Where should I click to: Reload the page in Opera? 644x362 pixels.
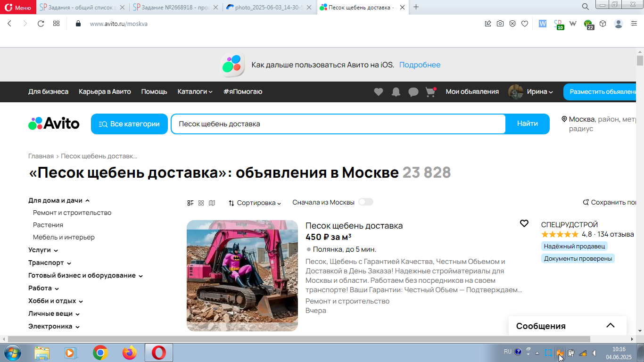click(x=41, y=24)
